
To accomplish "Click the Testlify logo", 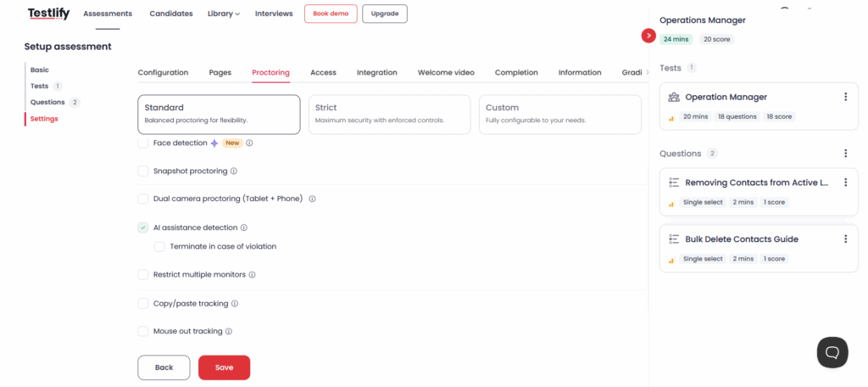I will pos(48,14).
